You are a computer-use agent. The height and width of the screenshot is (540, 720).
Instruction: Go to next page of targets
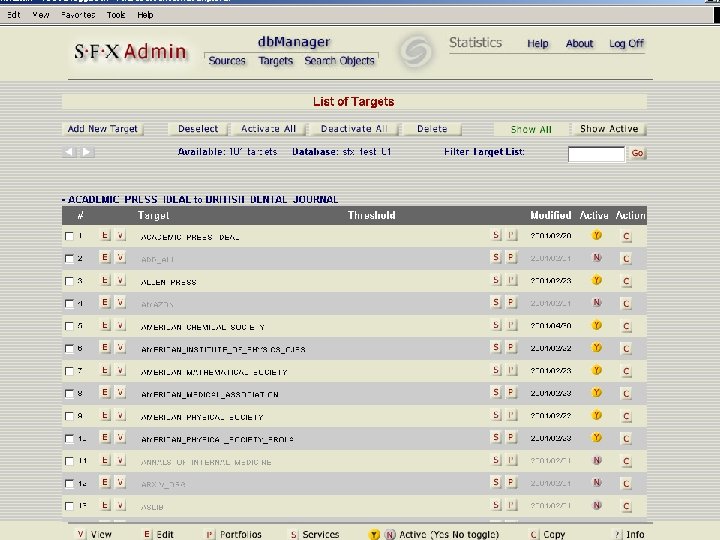(87, 152)
